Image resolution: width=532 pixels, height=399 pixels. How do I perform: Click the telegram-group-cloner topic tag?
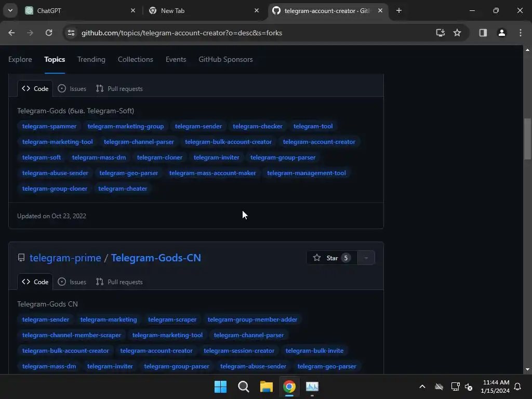point(55,189)
